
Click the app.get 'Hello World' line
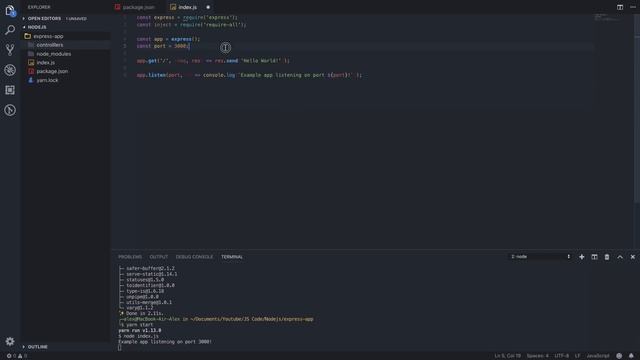click(x=213, y=61)
